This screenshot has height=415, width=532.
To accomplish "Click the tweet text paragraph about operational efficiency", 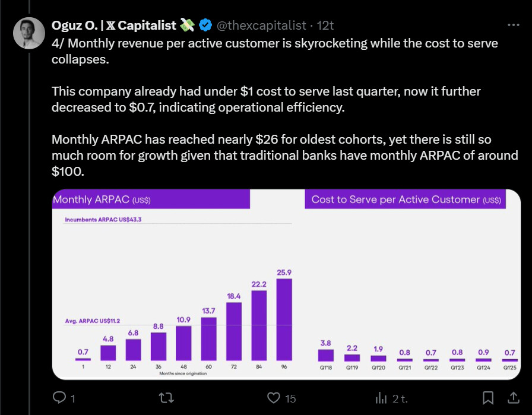I will [266, 100].
